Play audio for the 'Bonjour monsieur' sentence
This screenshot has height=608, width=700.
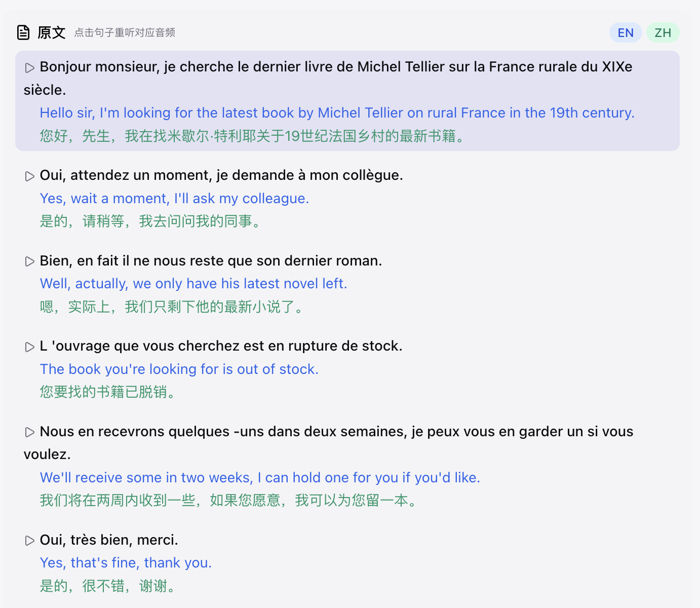coord(30,67)
